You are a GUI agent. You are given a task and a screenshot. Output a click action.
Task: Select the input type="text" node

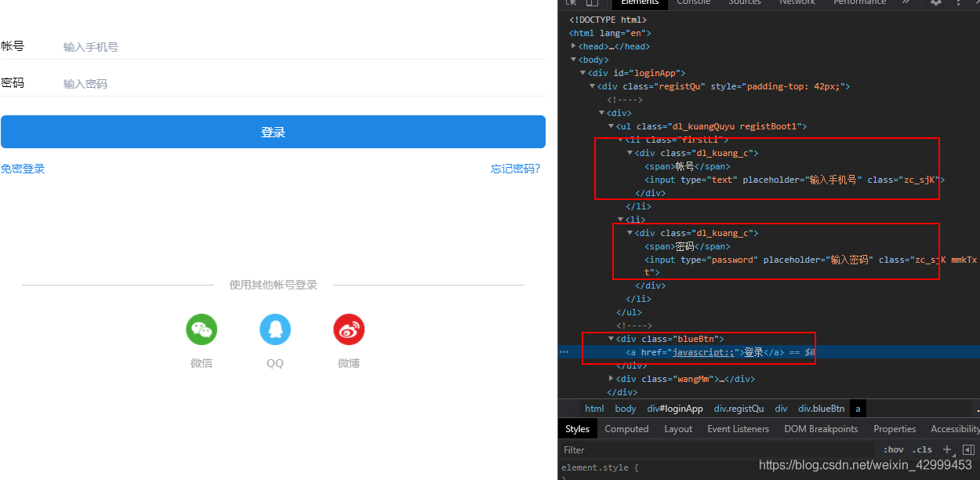(x=794, y=180)
